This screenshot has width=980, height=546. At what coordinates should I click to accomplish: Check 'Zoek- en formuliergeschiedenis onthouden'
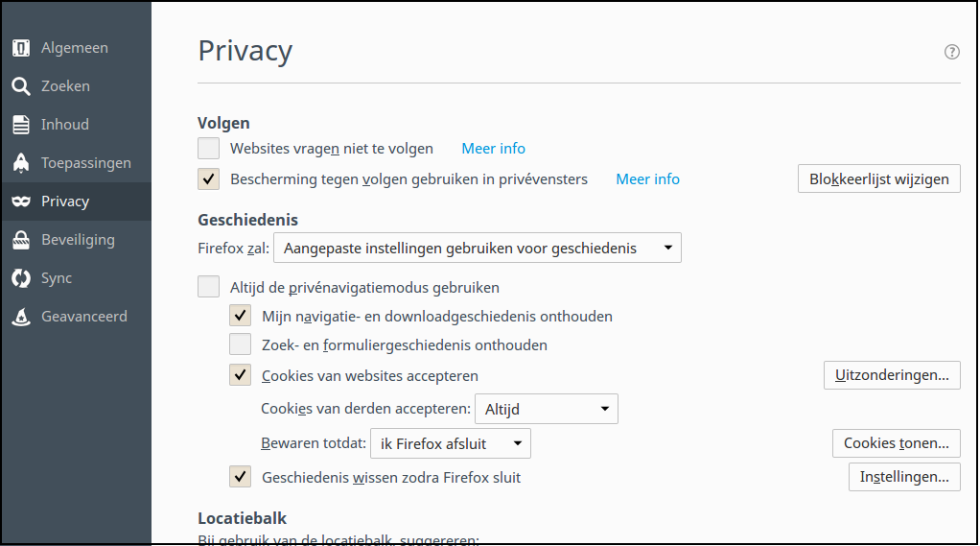coord(241,344)
